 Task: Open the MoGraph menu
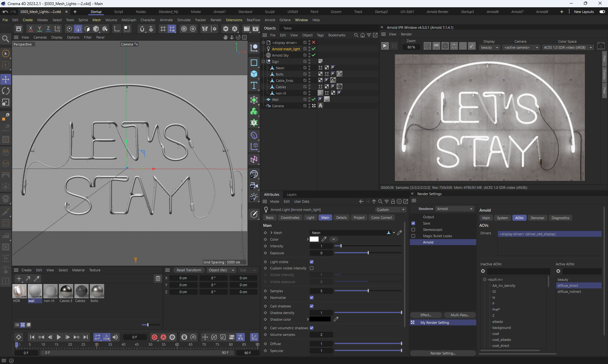click(129, 20)
